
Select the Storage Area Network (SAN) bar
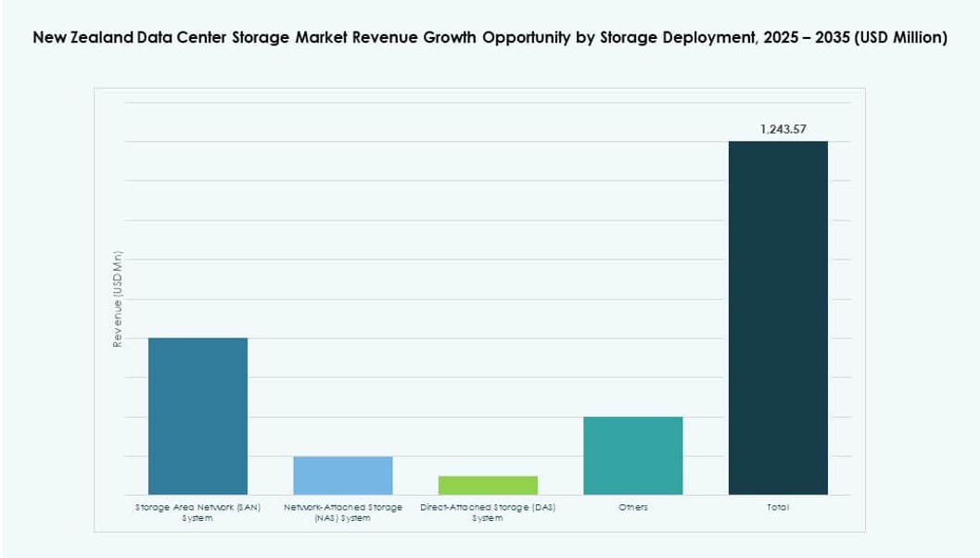coord(197,417)
